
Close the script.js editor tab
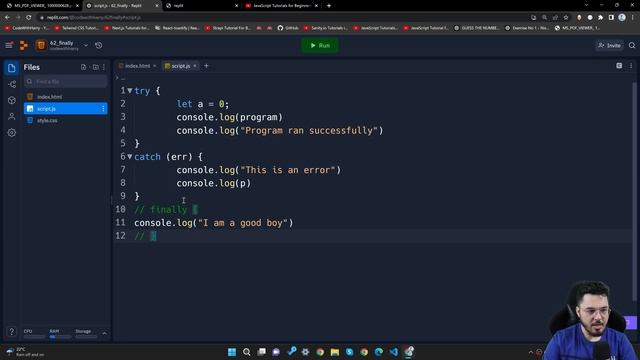pos(195,66)
